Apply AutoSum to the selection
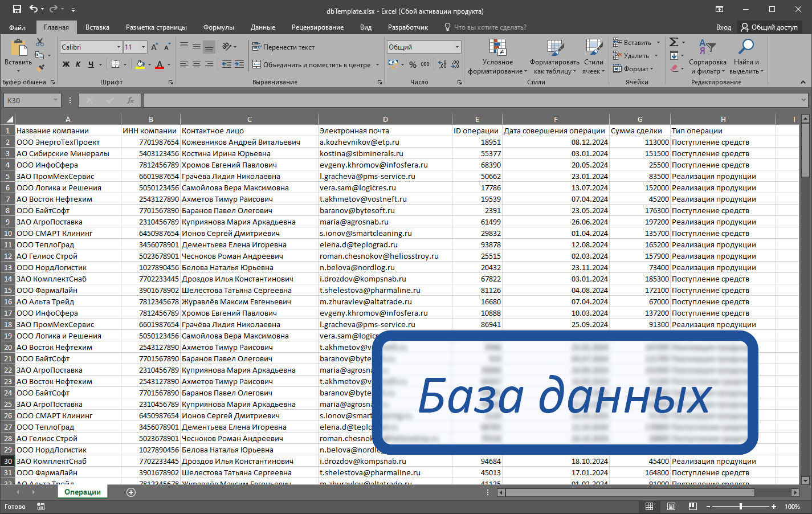The height and width of the screenshot is (514, 812). point(675,42)
